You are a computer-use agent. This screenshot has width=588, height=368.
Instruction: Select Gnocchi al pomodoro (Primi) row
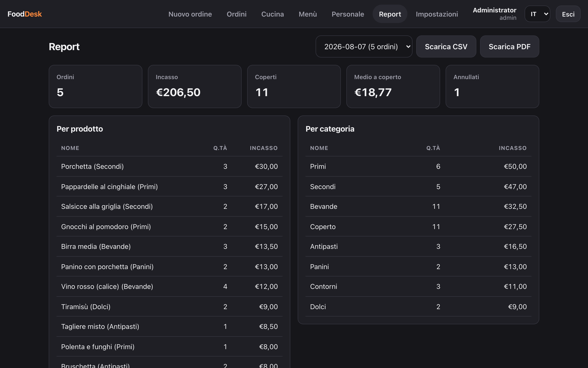click(169, 226)
